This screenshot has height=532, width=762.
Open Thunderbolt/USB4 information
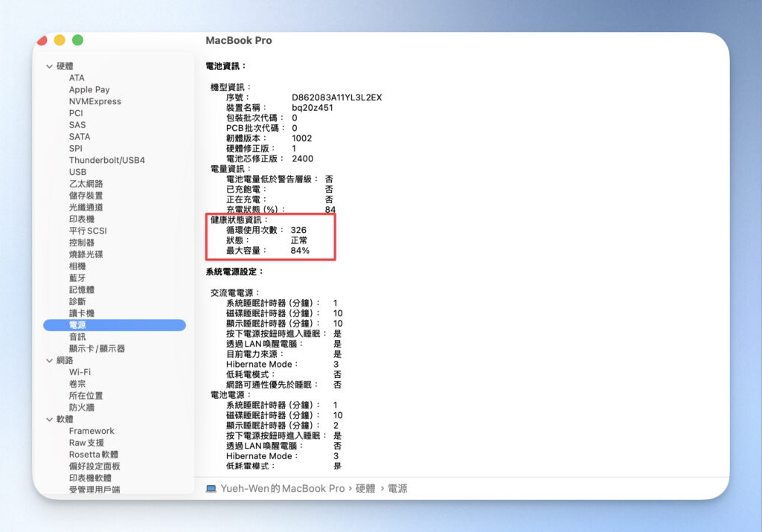pyautogui.click(x=107, y=160)
